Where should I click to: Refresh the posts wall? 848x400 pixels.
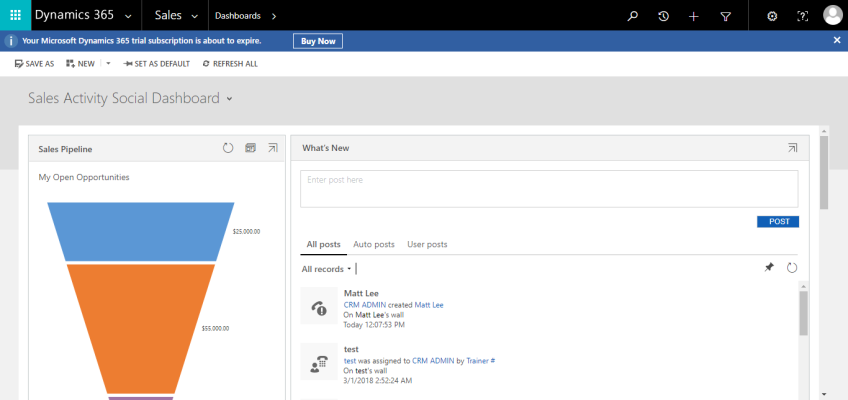point(792,268)
